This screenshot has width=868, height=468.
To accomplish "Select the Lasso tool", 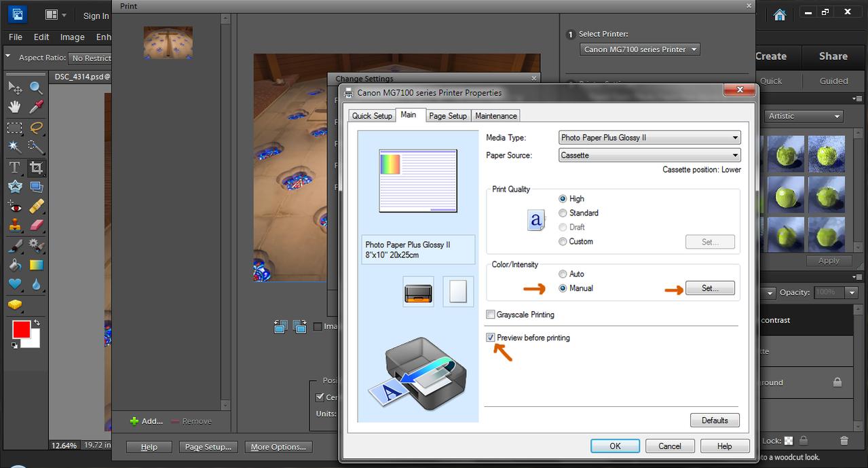I will click(36, 127).
